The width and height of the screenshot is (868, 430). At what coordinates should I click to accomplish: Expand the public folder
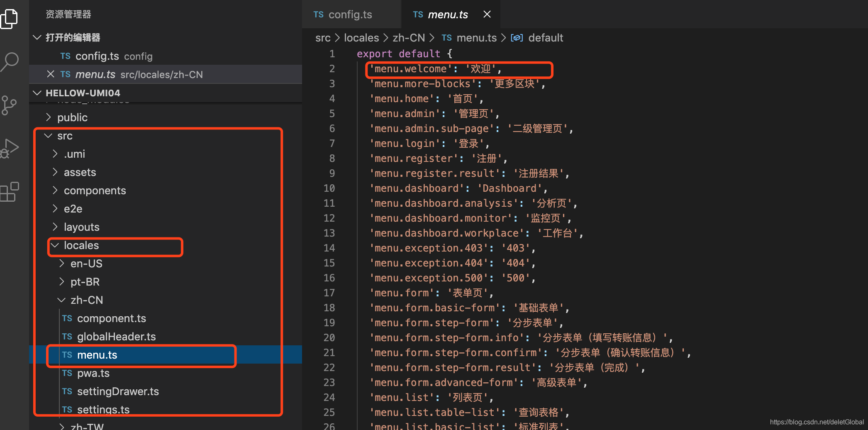coord(48,117)
